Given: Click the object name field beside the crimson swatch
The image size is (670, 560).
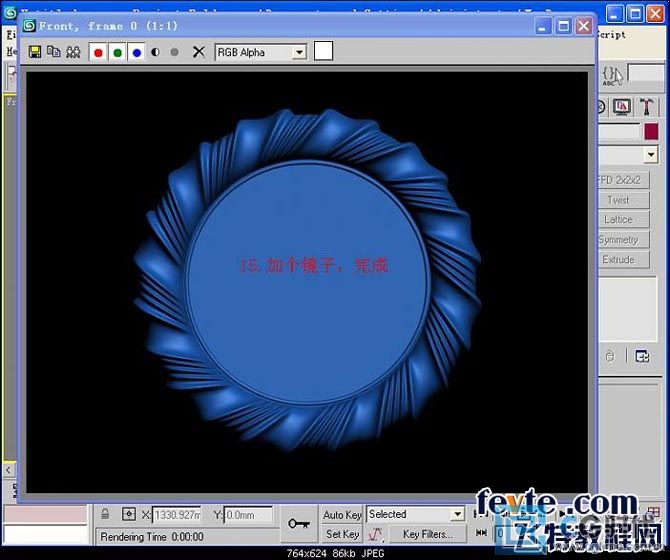Looking at the screenshot, I should 619,132.
